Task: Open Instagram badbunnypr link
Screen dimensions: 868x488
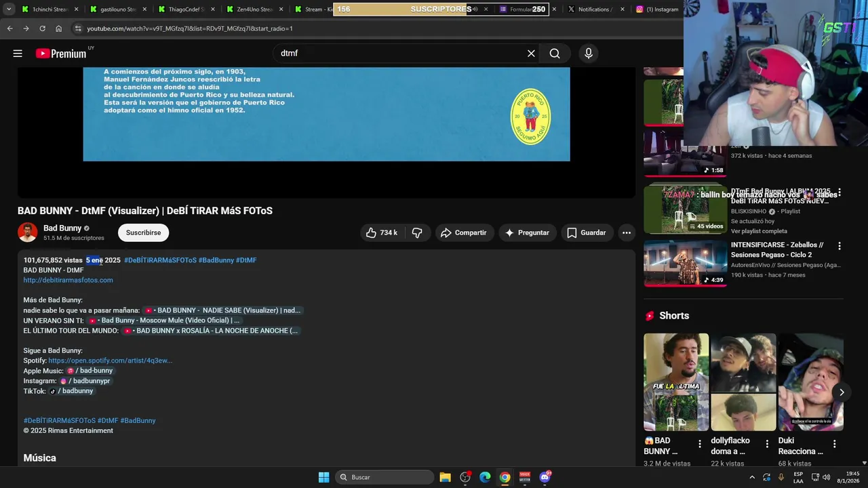Action: (85, 381)
